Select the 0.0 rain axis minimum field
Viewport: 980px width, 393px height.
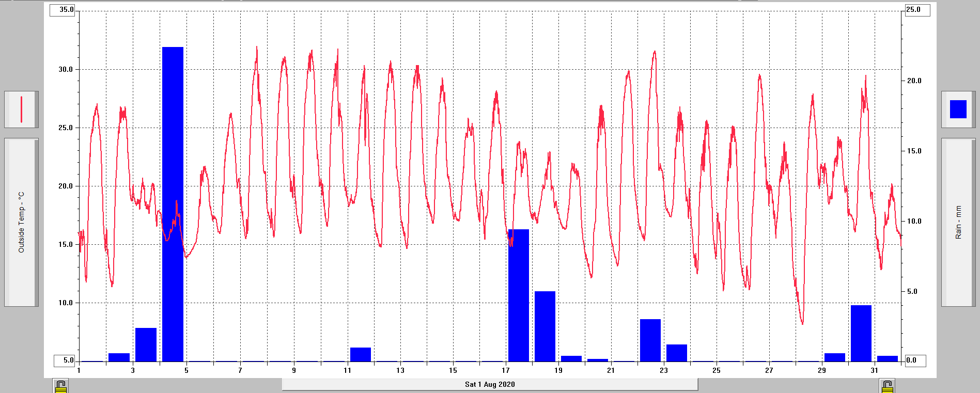pyautogui.click(x=915, y=360)
